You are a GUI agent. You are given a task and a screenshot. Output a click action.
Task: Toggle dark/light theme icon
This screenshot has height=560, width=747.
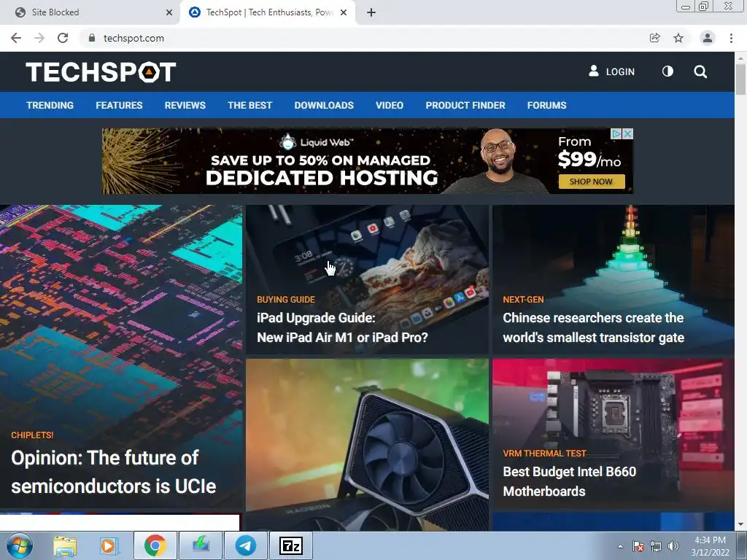click(x=668, y=71)
